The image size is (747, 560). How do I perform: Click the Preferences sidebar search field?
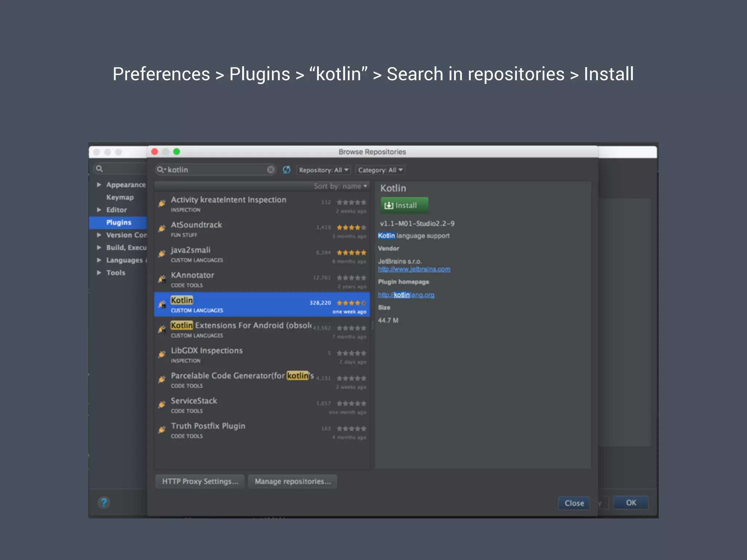point(120,168)
